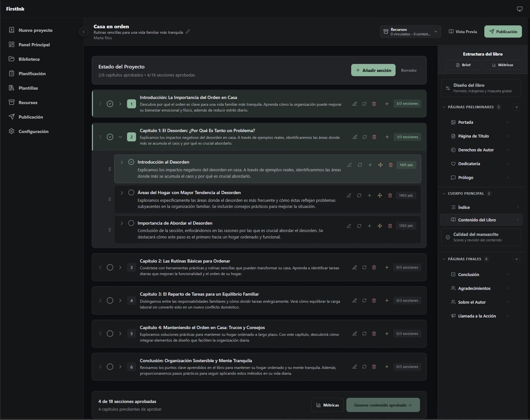Expand the Introducción al Desorden section
The width and height of the screenshot is (530, 420).
pos(122,162)
